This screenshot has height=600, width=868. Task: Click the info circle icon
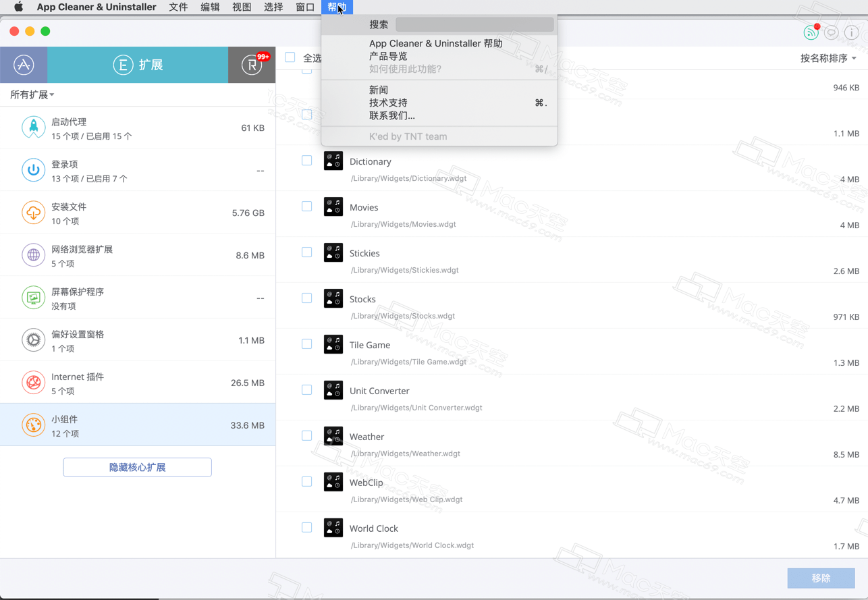pos(851,32)
